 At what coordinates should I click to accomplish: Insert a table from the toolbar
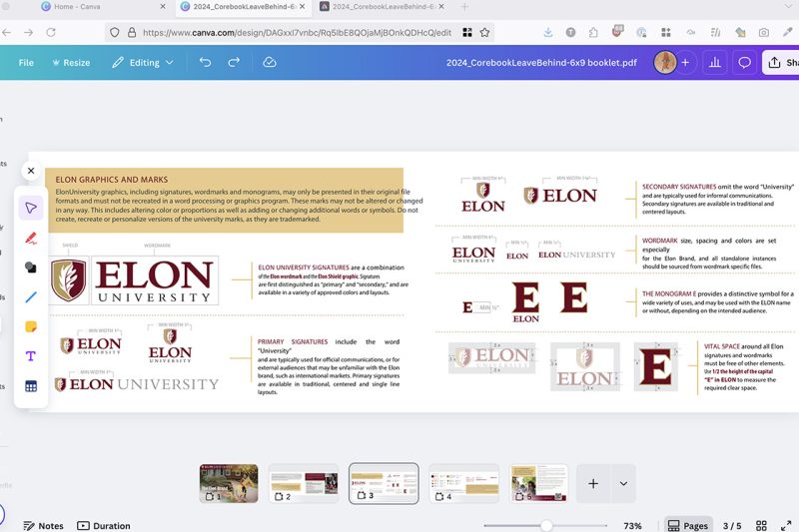pos(31,386)
